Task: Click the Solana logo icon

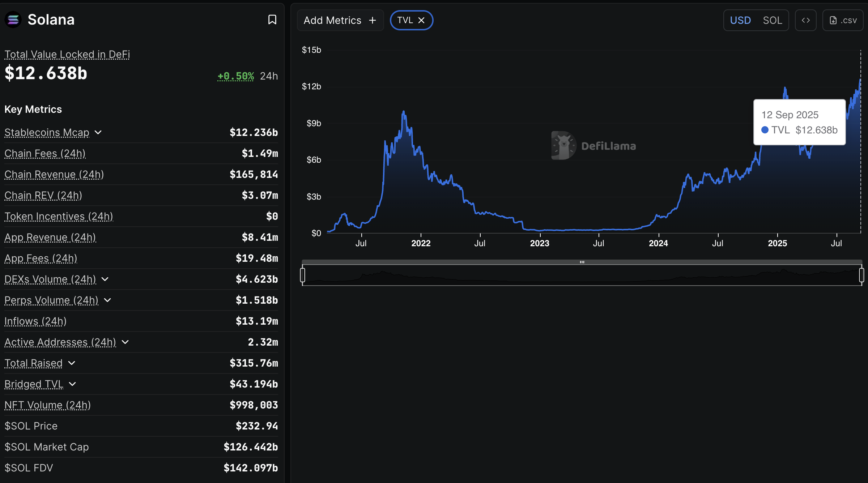Action: click(x=13, y=20)
